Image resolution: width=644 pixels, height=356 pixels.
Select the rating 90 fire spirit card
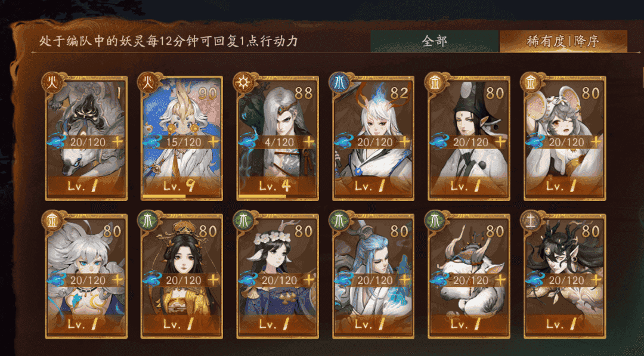(182, 138)
